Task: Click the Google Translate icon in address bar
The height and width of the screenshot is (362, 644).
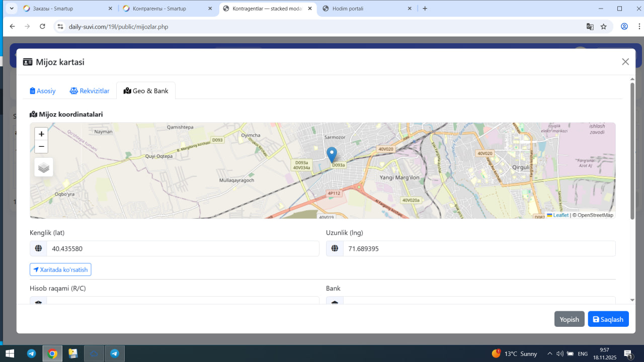Action: coord(590,27)
